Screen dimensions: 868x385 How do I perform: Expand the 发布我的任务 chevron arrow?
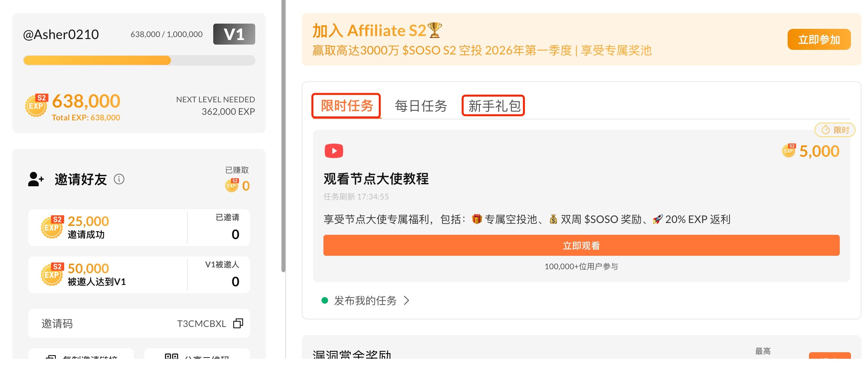(407, 300)
